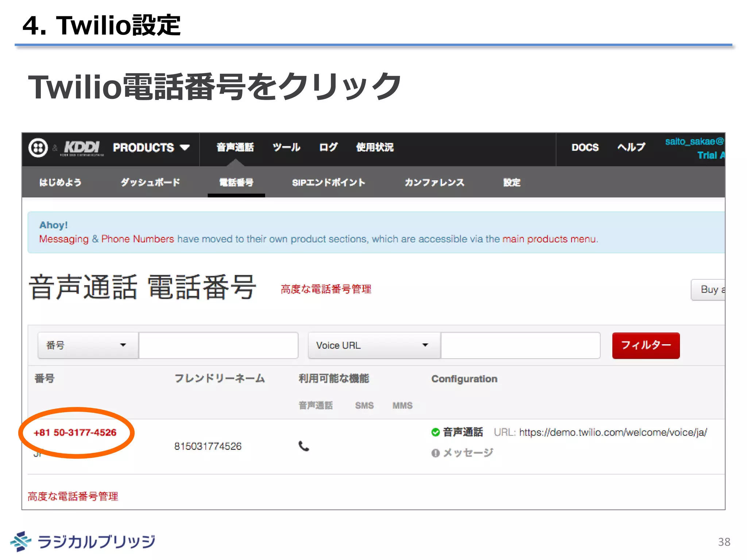Screen dimensions: 747x560
Task: Switch to the SIPエンドポイント tab
Action: coord(329,182)
